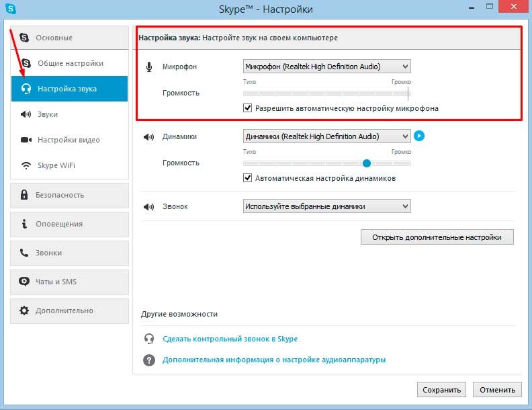The width and height of the screenshot is (532, 410).
Task: Click the info icon beside Оповещения
Action: tap(24, 224)
